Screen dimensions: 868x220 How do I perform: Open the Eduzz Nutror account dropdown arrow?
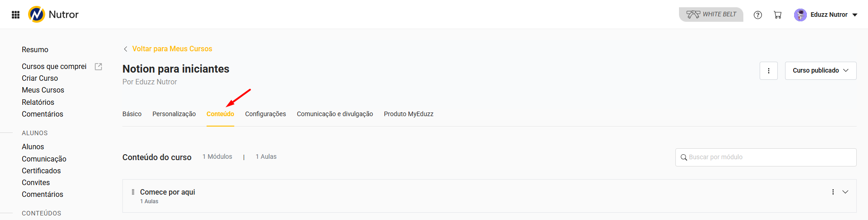click(x=855, y=15)
